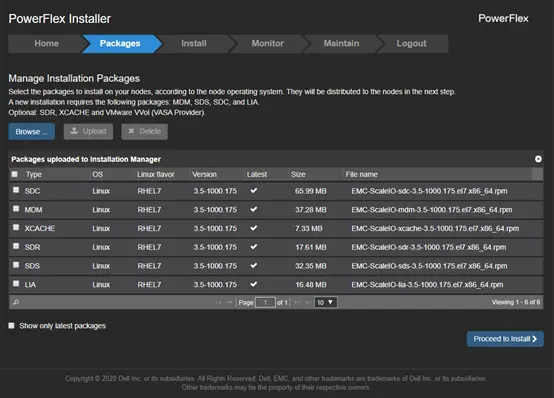Sort by the OS column header
Screen dimensions: 554x398
[x=98, y=174]
